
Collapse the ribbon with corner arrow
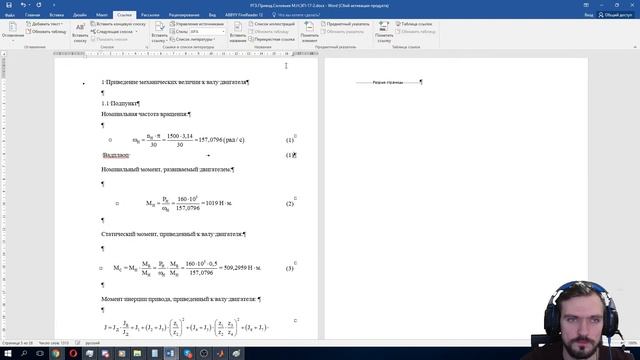tap(635, 47)
